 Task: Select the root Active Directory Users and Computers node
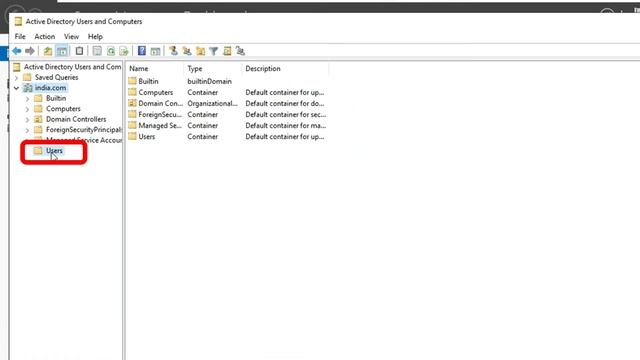[72, 67]
